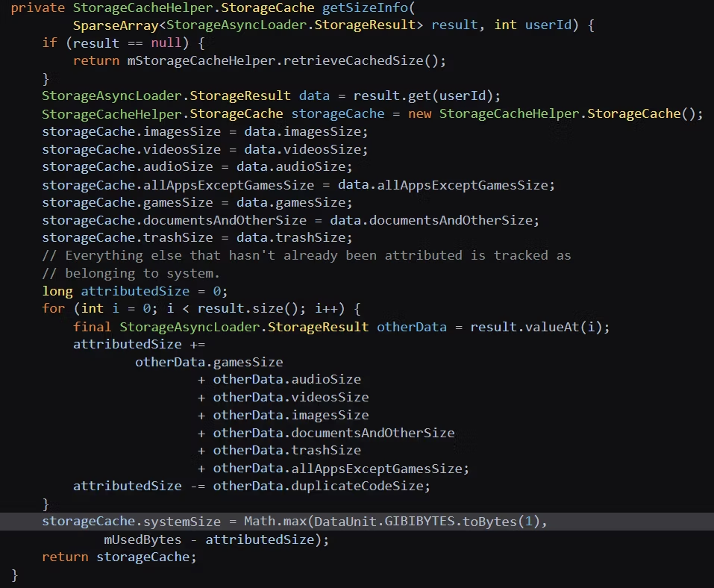The width and height of the screenshot is (714, 588).
Task: Click otherData.documentsAndOtherSize operand
Action: [333, 433]
